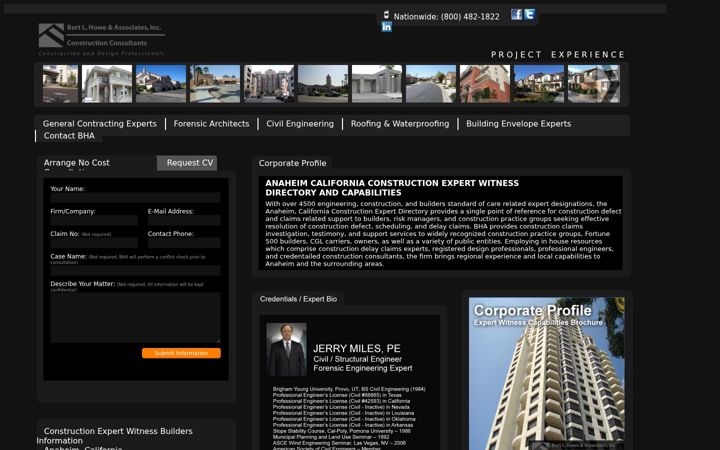
Task: Click the Jerry Miles portrait photo
Action: (286, 349)
